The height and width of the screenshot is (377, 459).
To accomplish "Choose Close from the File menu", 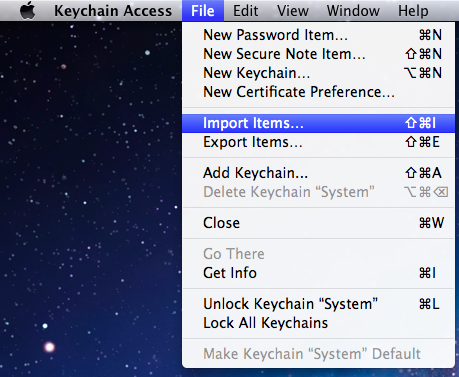I will tap(318, 223).
